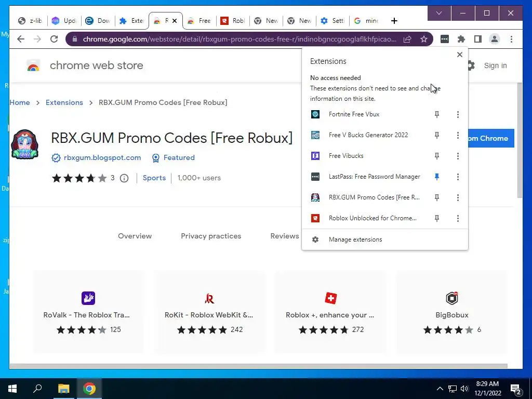Bookmark this page with the star
Screen dimensions: 532x399
(x=424, y=39)
